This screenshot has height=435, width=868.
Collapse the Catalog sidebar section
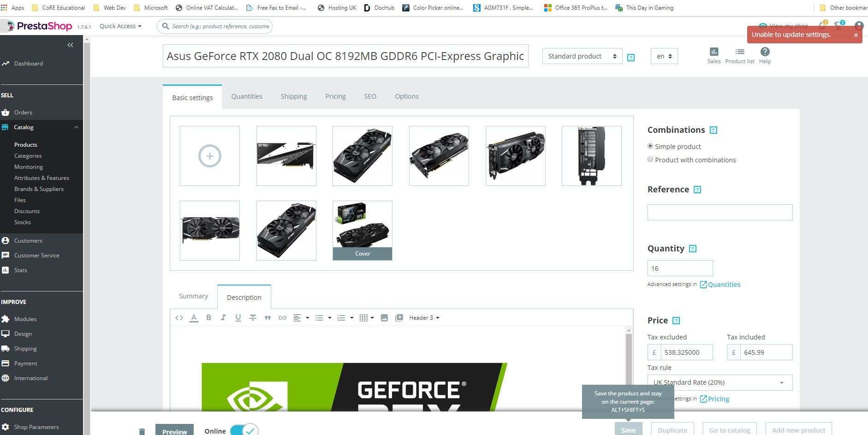click(x=76, y=127)
